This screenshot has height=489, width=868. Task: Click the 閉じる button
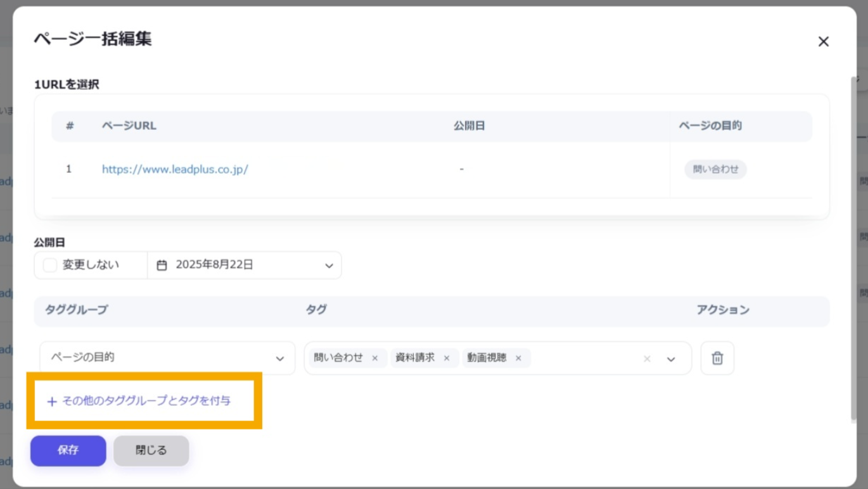click(x=151, y=450)
